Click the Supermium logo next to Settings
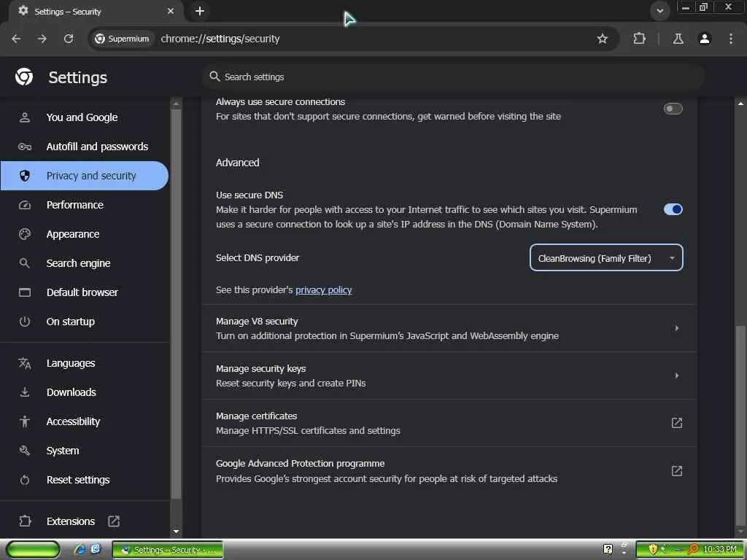The image size is (747, 560). [24, 77]
